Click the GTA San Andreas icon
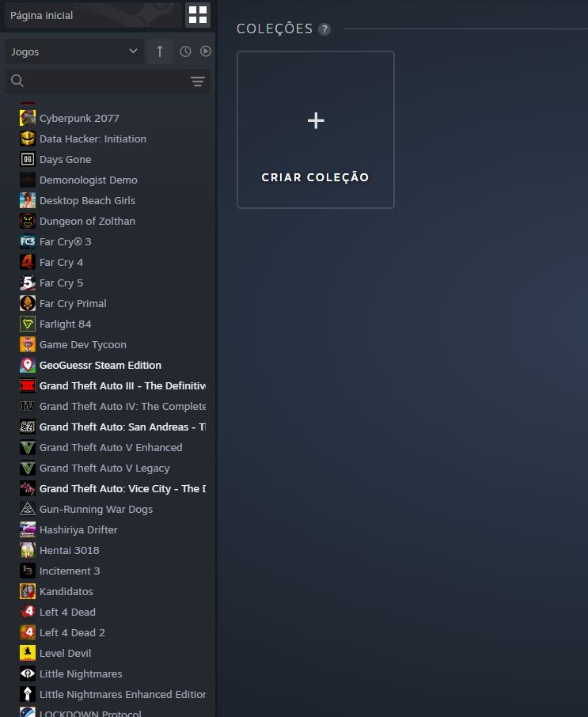The height and width of the screenshot is (717, 588). point(28,427)
